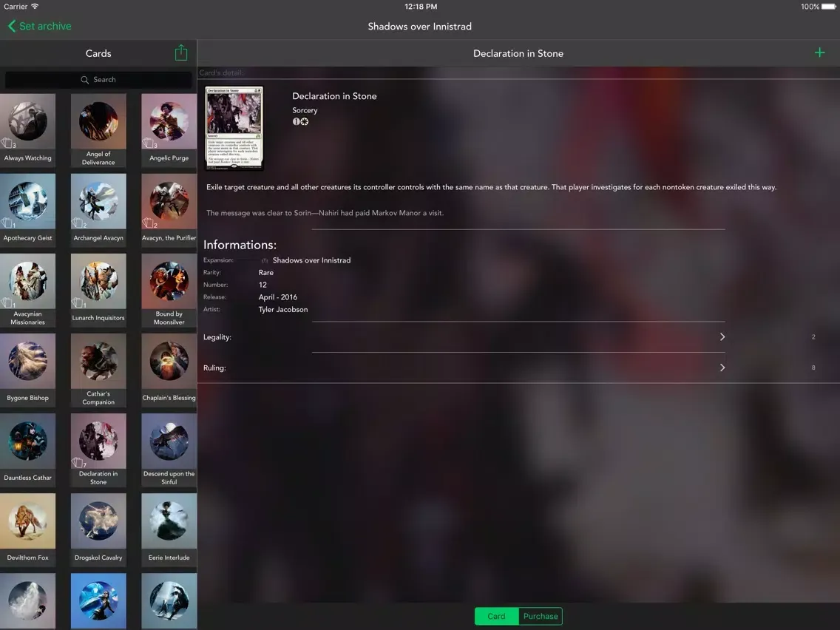Screen dimensions: 840x630
Task: Focus the Search field
Action: tap(98, 79)
